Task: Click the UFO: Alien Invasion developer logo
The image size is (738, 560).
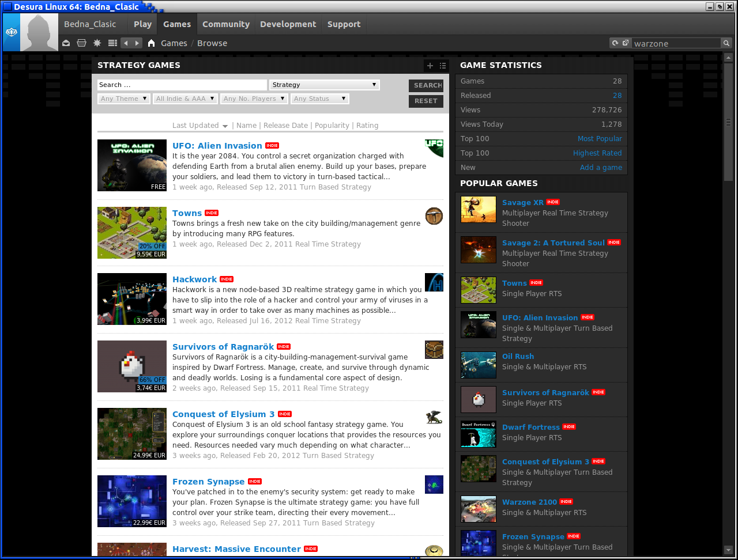Action: click(x=434, y=148)
